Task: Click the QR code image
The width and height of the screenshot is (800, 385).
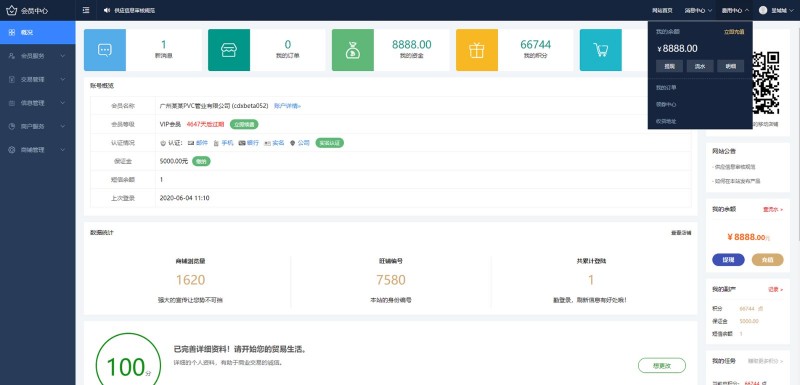Action: click(x=765, y=83)
